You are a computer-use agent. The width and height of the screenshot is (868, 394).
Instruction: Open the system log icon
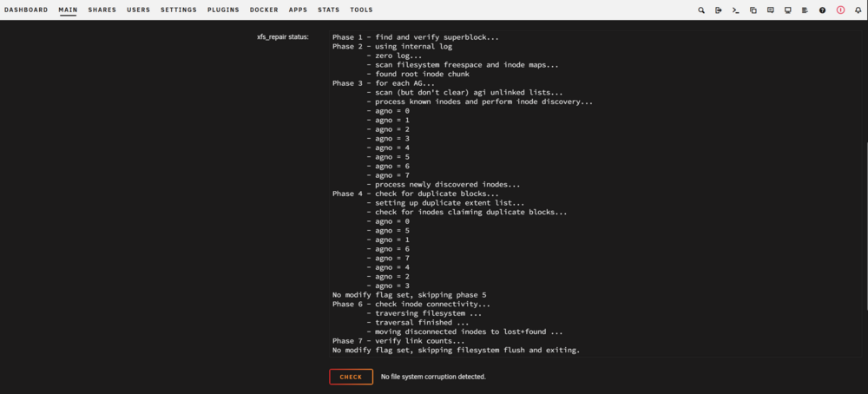point(805,10)
